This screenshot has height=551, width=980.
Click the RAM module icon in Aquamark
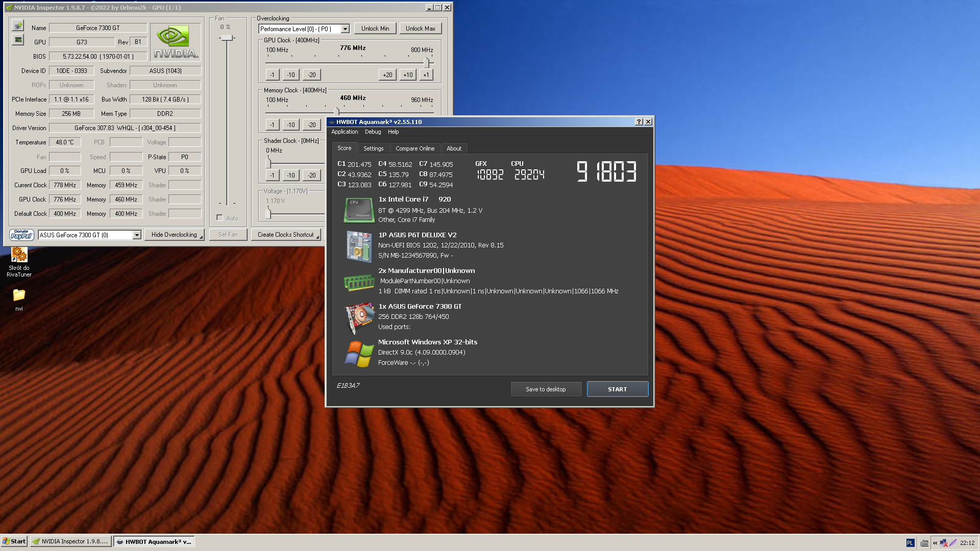359,282
